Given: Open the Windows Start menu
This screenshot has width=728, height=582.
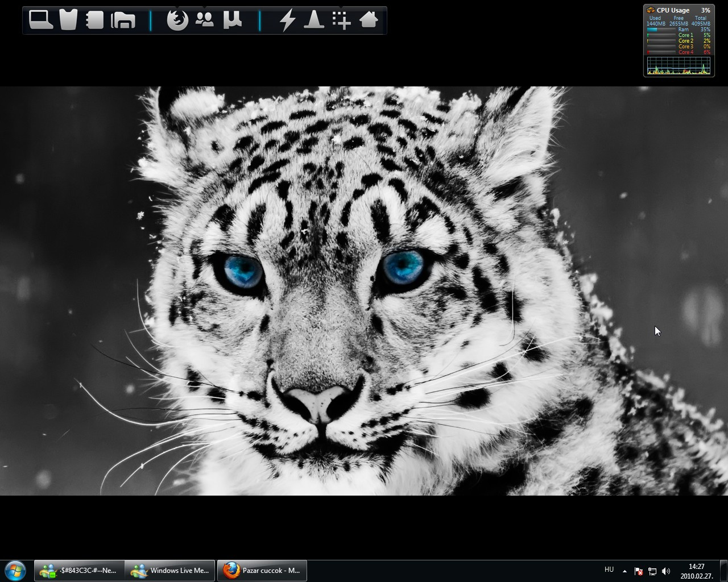Looking at the screenshot, I should pyautogui.click(x=15, y=571).
